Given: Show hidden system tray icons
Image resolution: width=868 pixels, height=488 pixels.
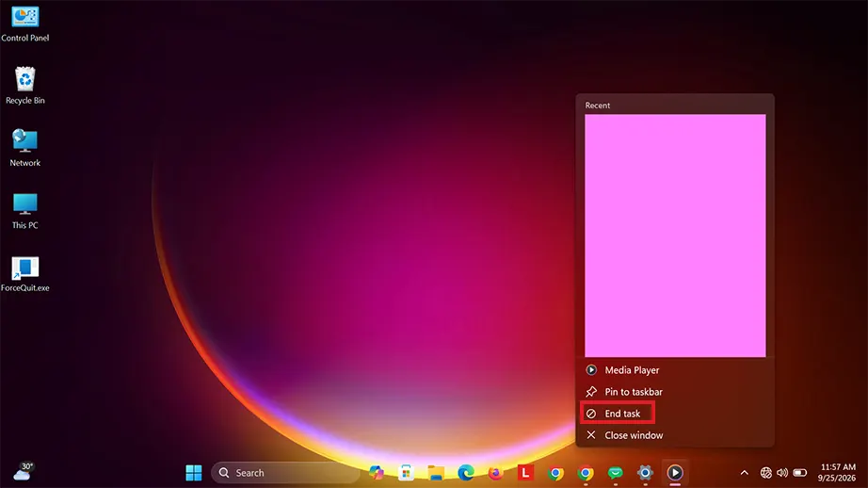Looking at the screenshot, I should tap(744, 473).
